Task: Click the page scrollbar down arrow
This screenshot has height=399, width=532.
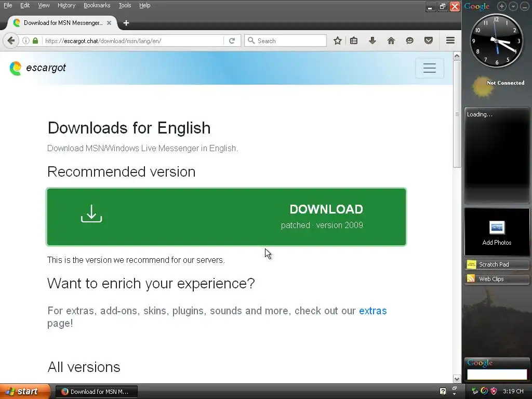Action: pos(457,379)
